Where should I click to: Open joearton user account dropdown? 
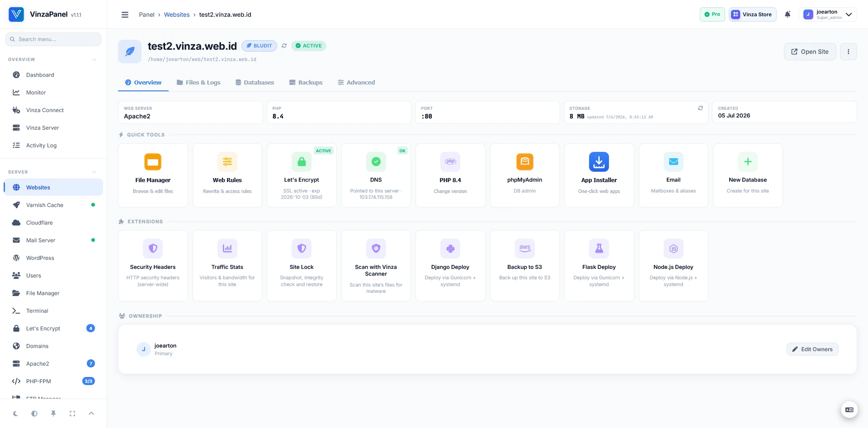[828, 14]
